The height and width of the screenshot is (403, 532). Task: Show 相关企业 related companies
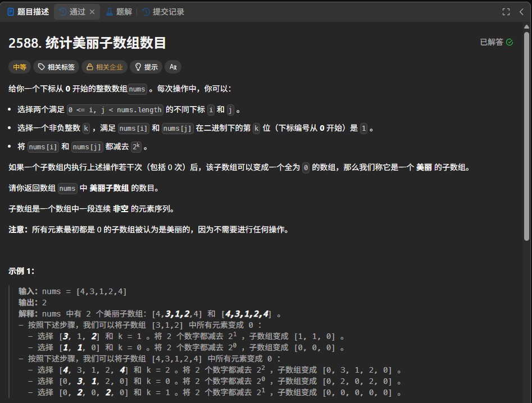pyautogui.click(x=104, y=67)
